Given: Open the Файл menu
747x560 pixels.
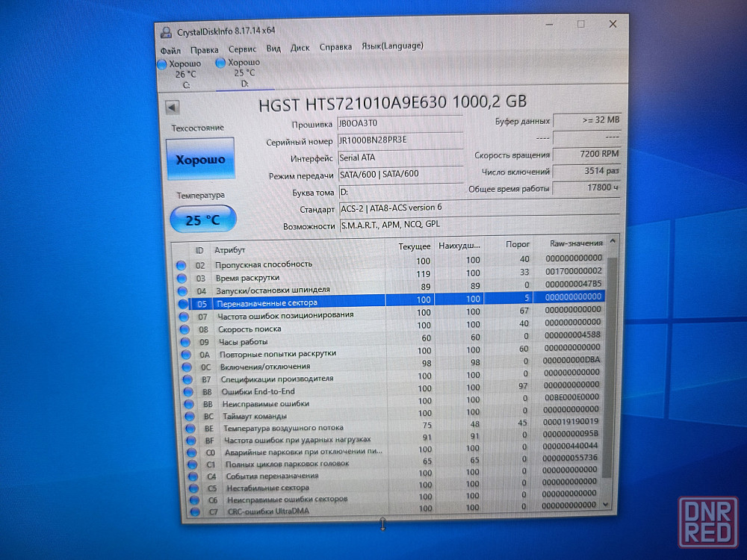Looking at the screenshot, I should [170, 50].
